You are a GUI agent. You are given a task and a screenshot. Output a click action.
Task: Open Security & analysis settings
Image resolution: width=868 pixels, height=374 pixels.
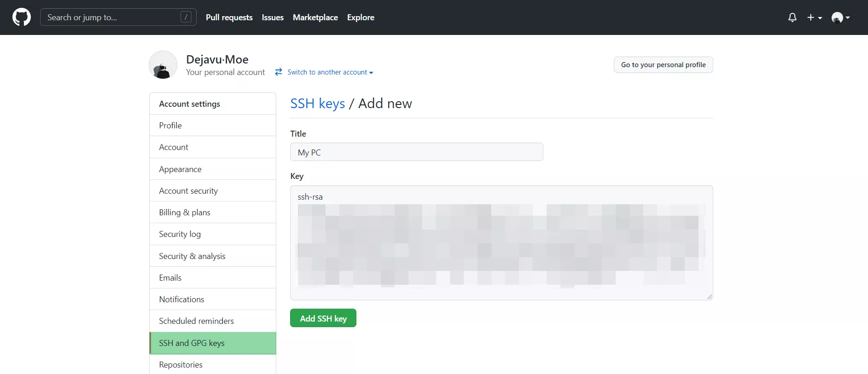213,256
